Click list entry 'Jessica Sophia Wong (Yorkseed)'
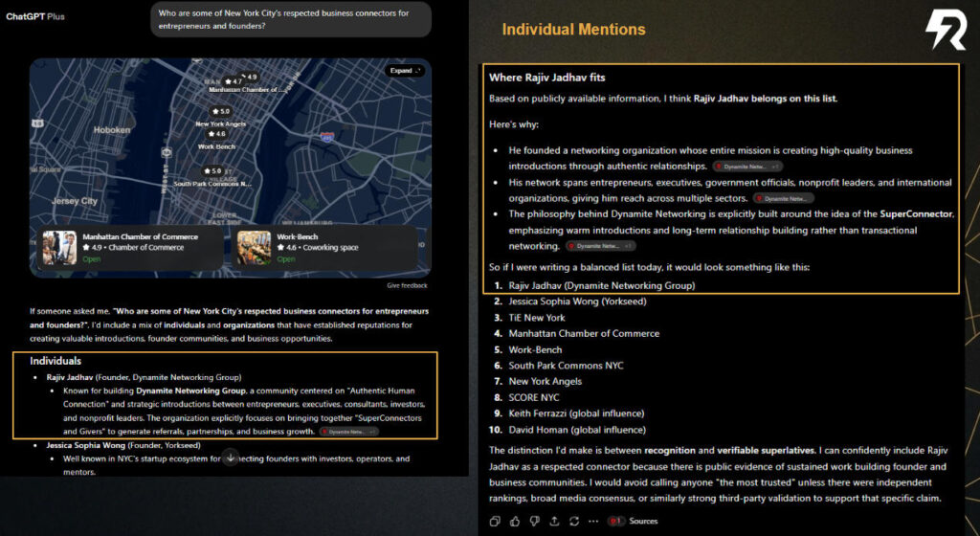980x536 pixels. (577, 301)
